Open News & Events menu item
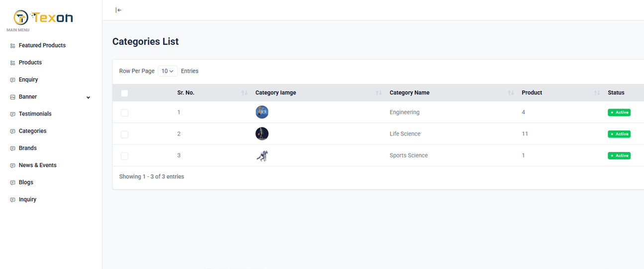Screen dimensions: 644x269 click(38, 165)
